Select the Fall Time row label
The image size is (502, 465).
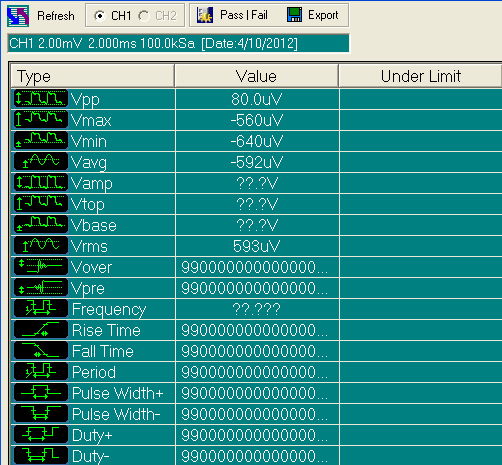click(103, 351)
